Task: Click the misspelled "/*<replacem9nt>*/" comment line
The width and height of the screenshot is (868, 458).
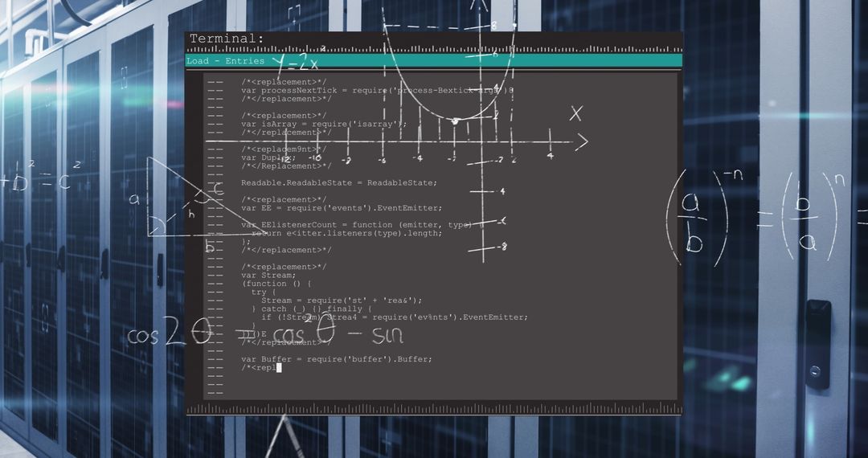Action: (x=284, y=149)
